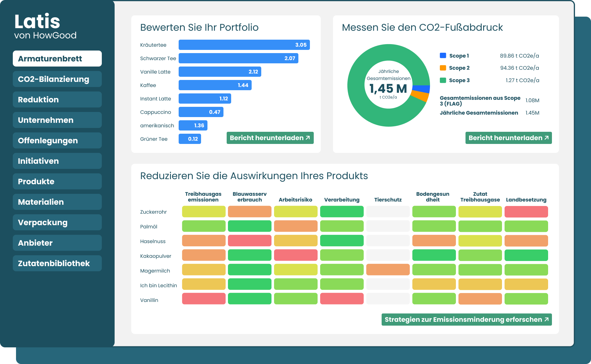The height and width of the screenshot is (364, 591).
Task: Click the green Scope 3 legend swatch
Action: 443,80
